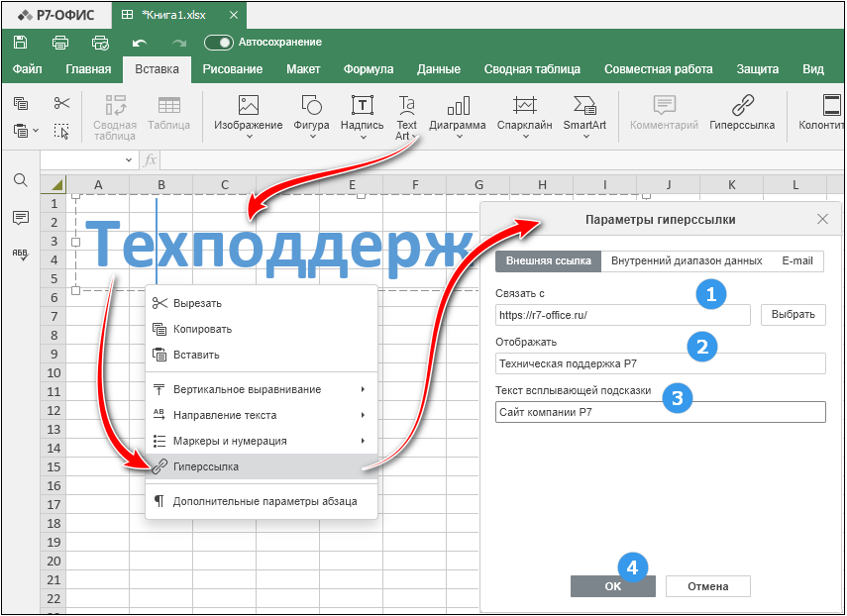Expand the arrow under Надпись

click(363, 137)
